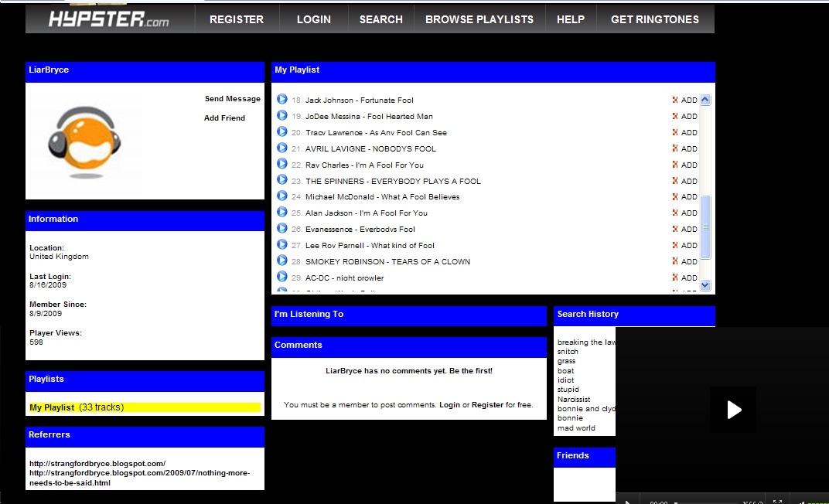Play track 20 Tracy Lawrence song
This screenshot has height=504, width=829.
click(x=282, y=131)
